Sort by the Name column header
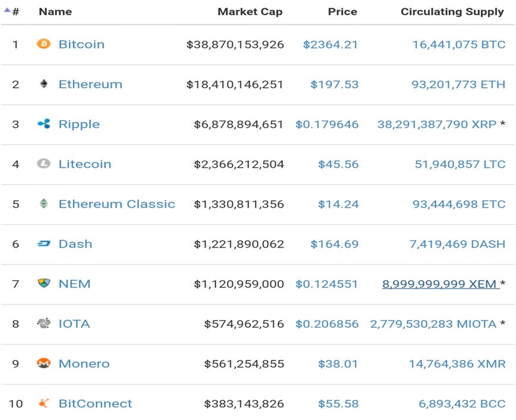 [x=55, y=11]
